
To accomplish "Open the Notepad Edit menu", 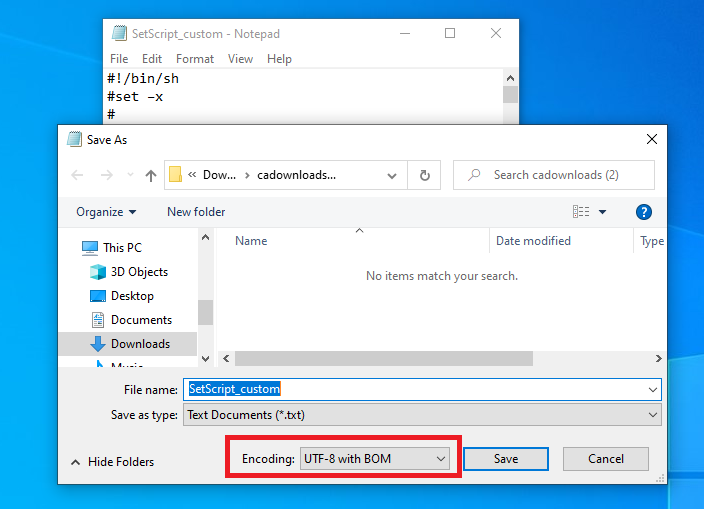I will [x=152, y=59].
